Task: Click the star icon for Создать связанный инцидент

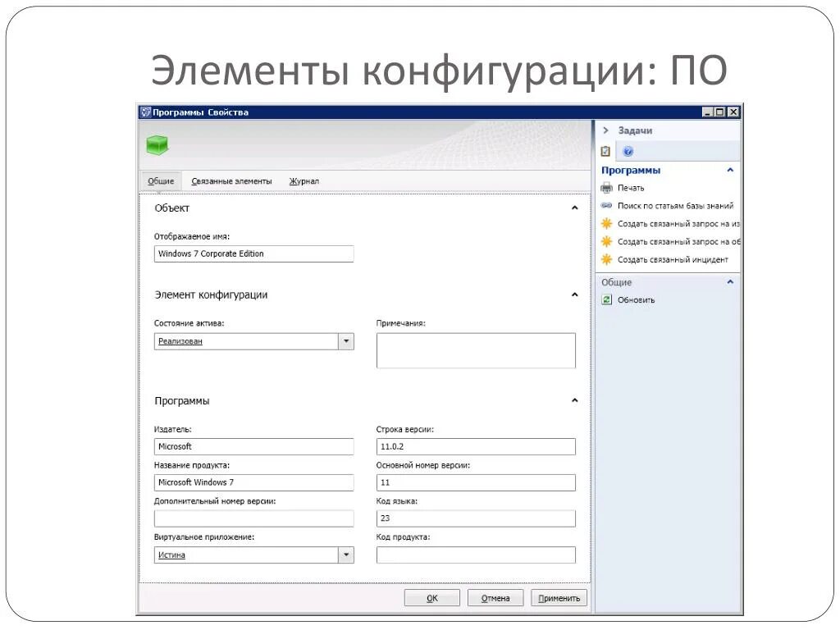Action: pos(606,259)
